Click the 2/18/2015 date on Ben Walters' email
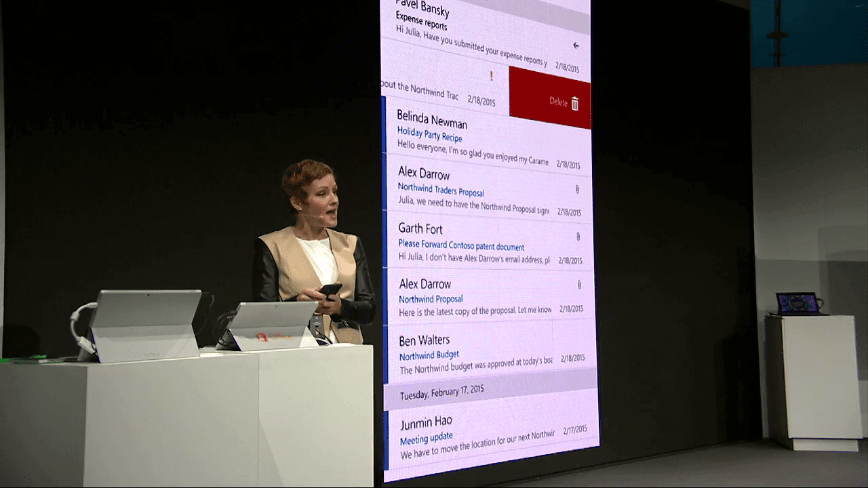This screenshot has width=868, height=488. (572, 358)
